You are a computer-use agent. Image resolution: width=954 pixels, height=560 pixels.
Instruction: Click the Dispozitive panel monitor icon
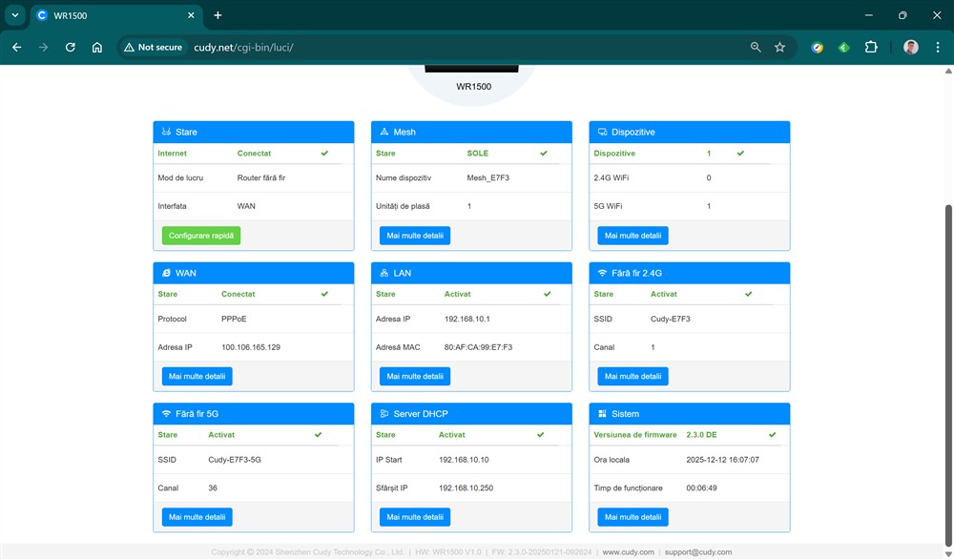[603, 132]
